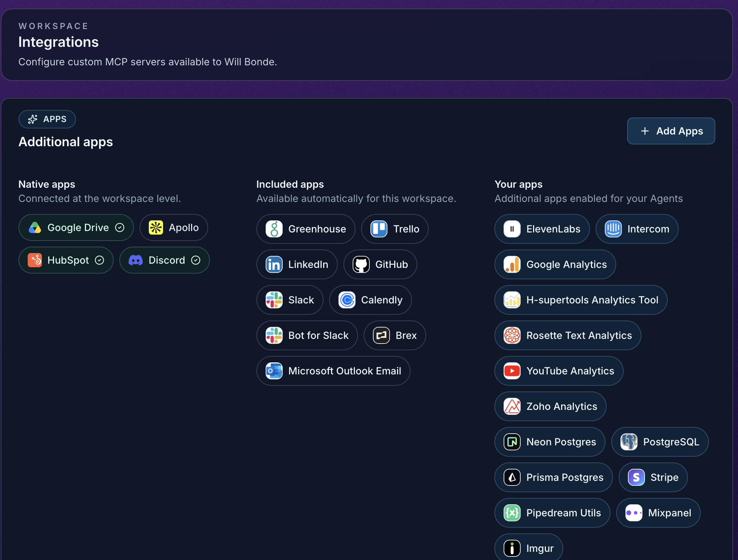Open the Calendly app label
This screenshot has height=560, width=738.
pos(382,300)
